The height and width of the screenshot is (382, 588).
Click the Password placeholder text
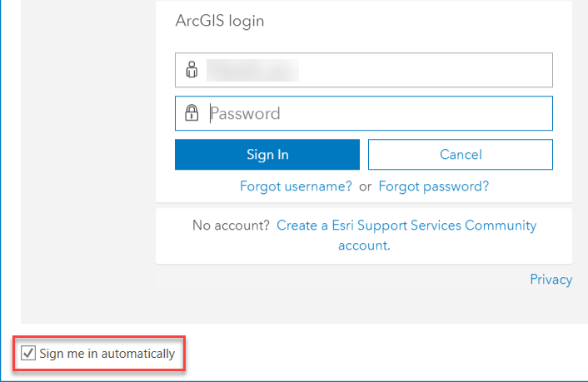(245, 113)
